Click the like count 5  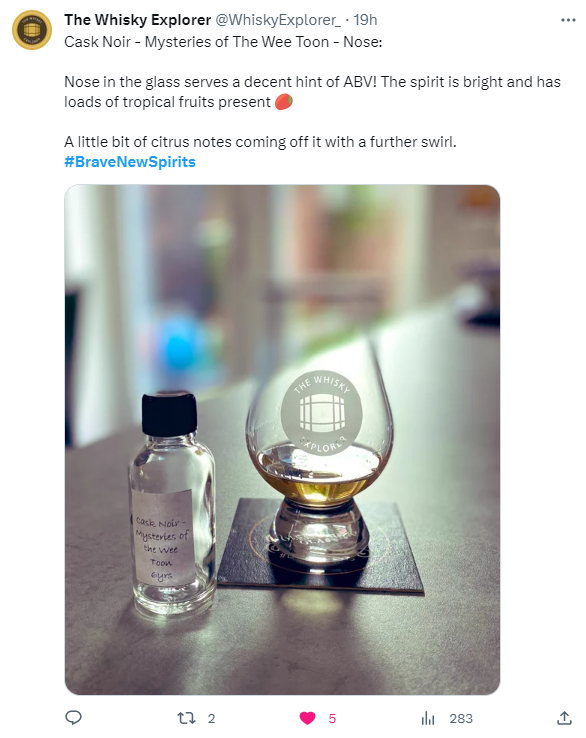332,719
